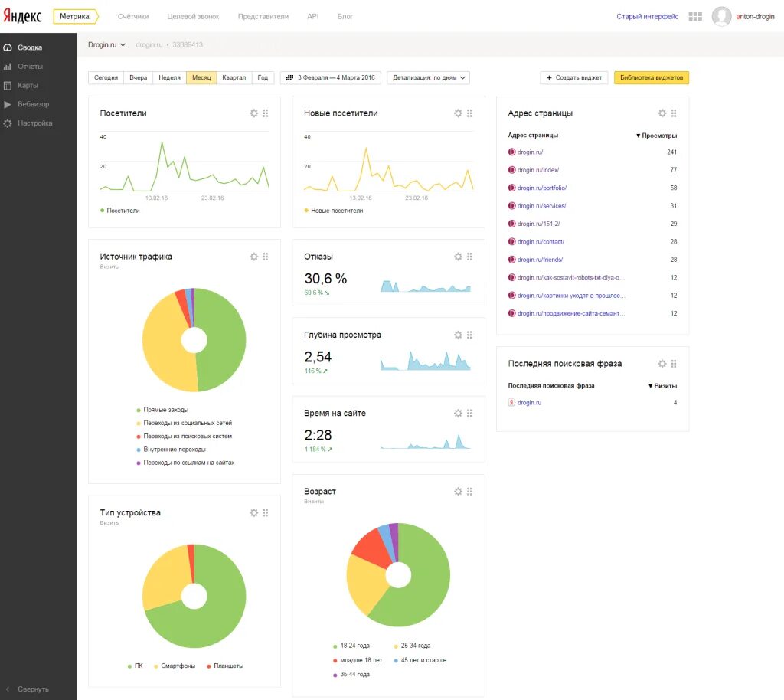The image size is (784, 700).
Task: Toggle Прямые заходы legend entry
Action: (x=162, y=410)
